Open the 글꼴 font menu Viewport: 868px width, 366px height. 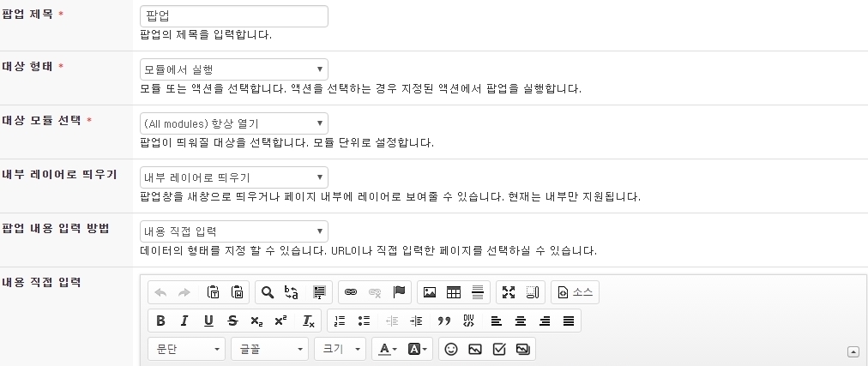pyautogui.click(x=269, y=349)
